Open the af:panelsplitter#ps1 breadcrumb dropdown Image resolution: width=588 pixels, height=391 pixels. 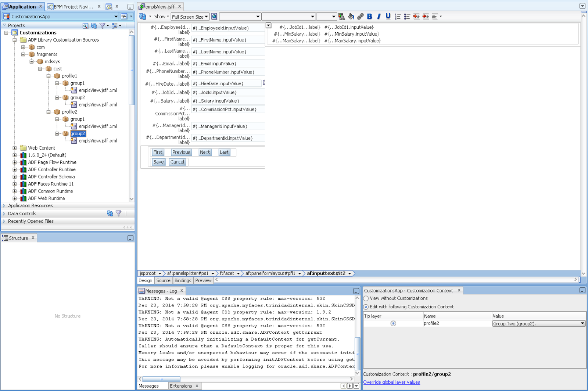[x=213, y=273]
